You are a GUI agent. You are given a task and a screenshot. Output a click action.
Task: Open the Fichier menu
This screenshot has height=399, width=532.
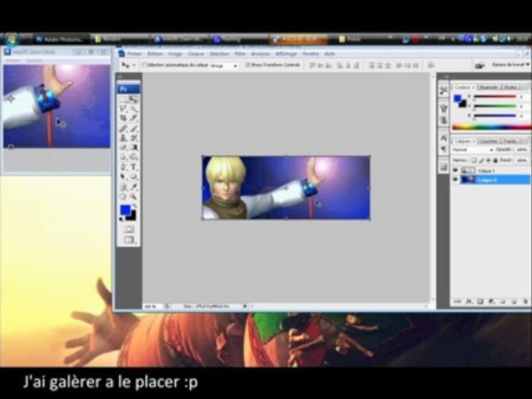click(134, 54)
